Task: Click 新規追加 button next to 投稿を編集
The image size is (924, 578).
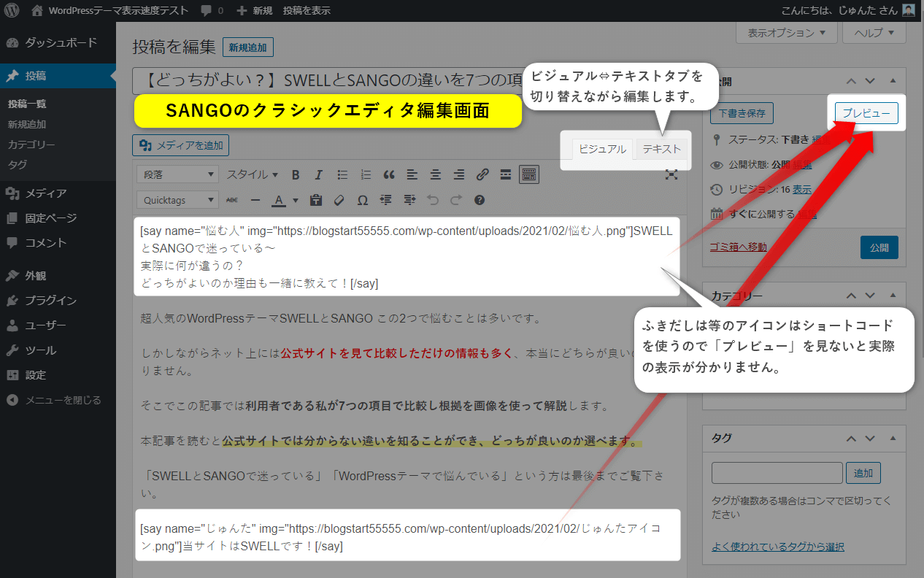Action: click(x=248, y=48)
